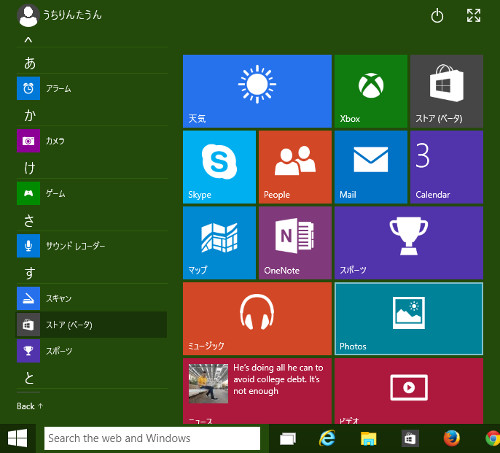
Task: Click the Windows Start button
Action: [17, 438]
